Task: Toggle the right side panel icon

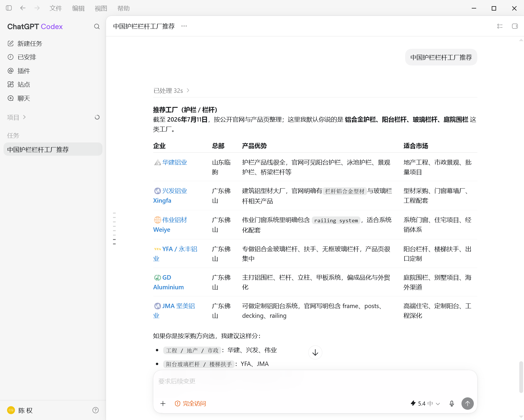Action: click(x=515, y=26)
